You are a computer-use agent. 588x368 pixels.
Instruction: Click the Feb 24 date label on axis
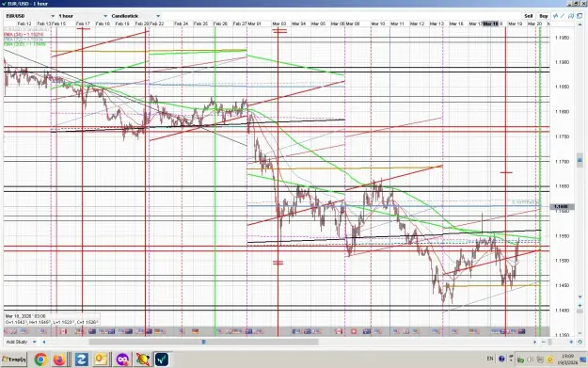pos(182,24)
